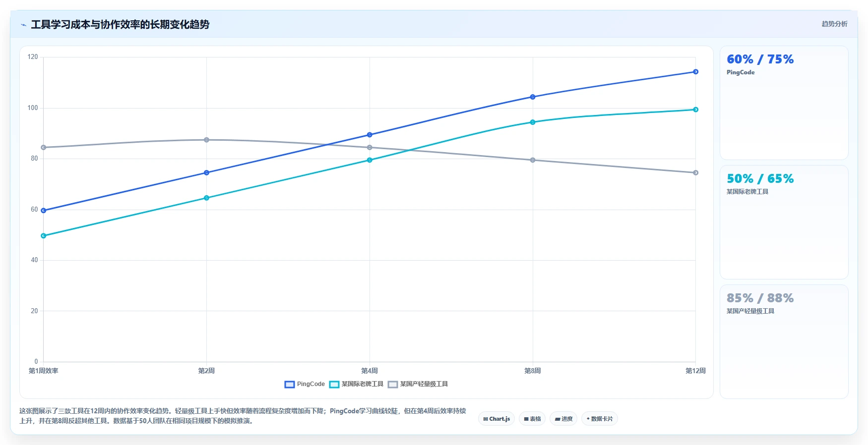Click the 50% / 65% value text
Viewport: 868px width, 445px height.
coord(760,179)
